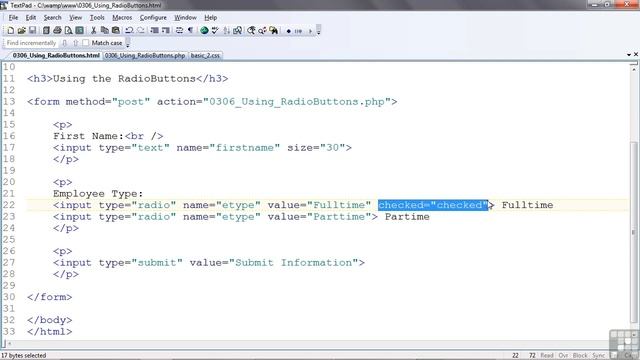Viewport: 640px width, 360px height.
Task: Copy the selection using Copy icon
Action: pos(104,31)
